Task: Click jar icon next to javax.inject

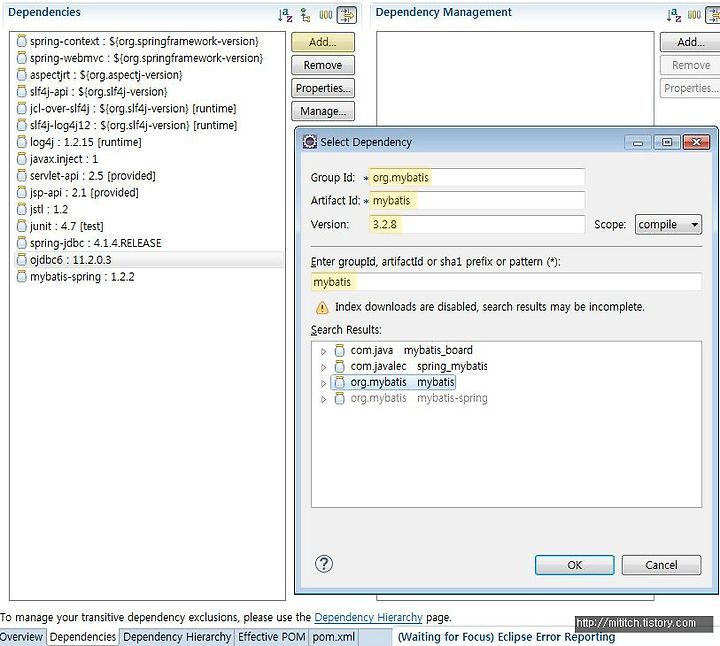Action: click(x=21, y=159)
